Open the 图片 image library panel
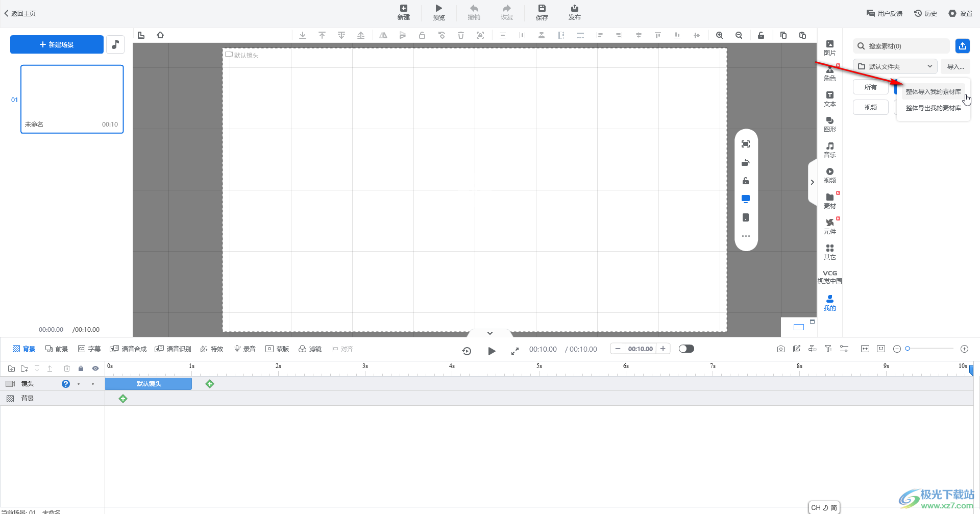The height and width of the screenshot is (514, 980). 829,48
